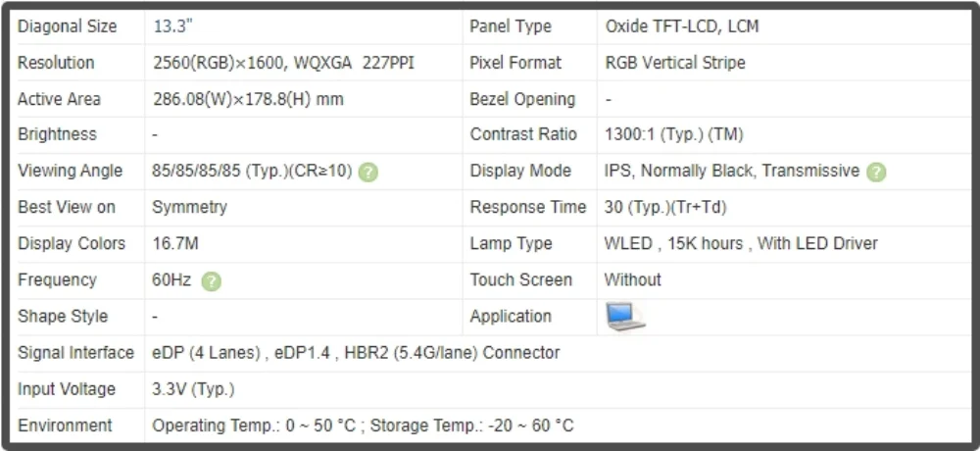Click the Frequency row label

[57, 279]
